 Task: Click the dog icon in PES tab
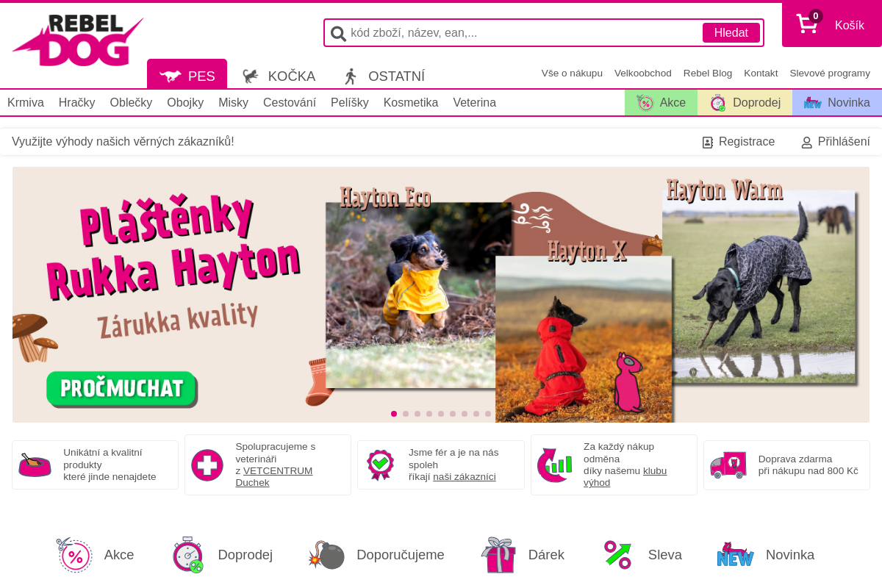(x=171, y=76)
